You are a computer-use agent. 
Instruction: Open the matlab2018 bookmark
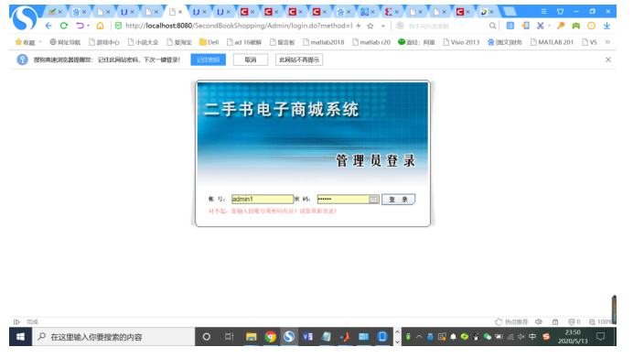pos(324,42)
